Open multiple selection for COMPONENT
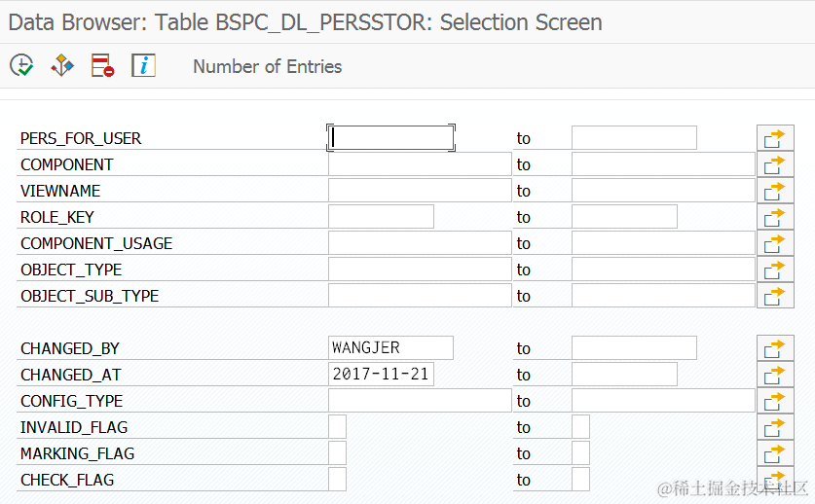The height and width of the screenshot is (504, 815). coord(775,164)
